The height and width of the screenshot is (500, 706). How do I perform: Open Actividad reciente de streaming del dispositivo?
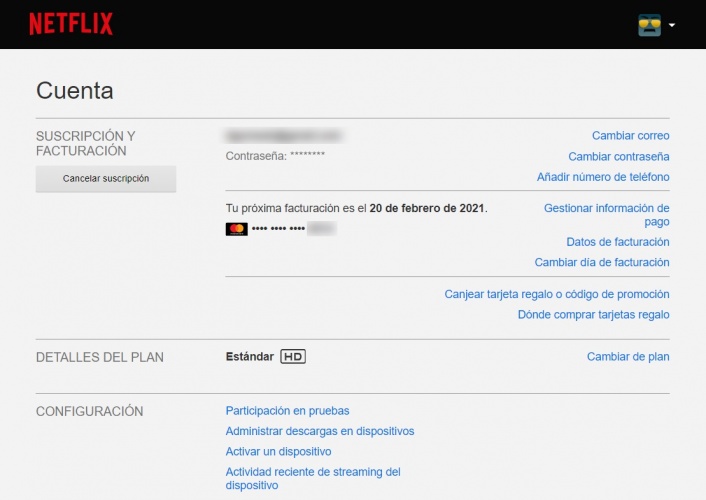click(313, 478)
